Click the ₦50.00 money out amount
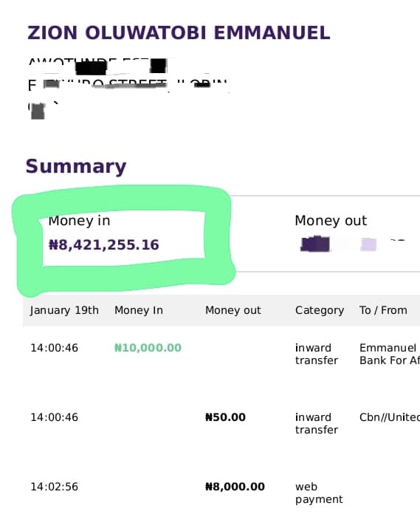The height and width of the screenshot is (531, 420). (225, 417)
